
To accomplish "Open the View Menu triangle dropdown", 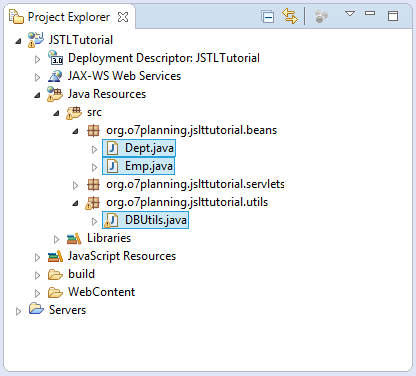I will [350, 14].
